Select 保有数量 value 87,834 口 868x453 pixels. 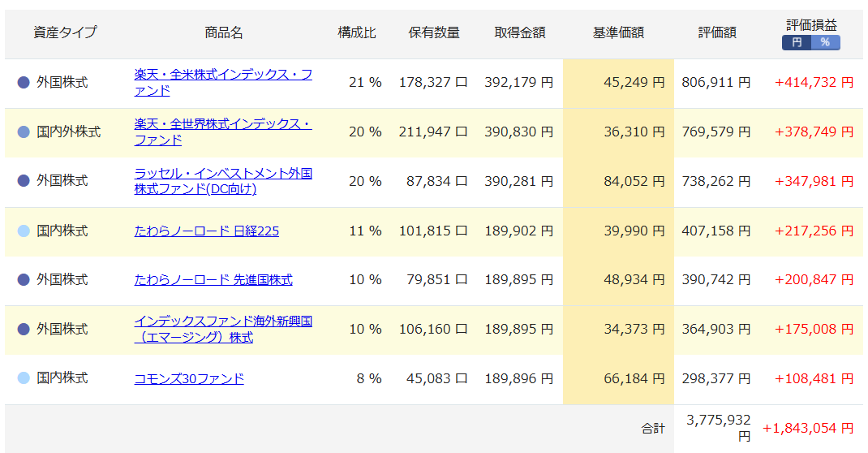[x=436, y=181]
